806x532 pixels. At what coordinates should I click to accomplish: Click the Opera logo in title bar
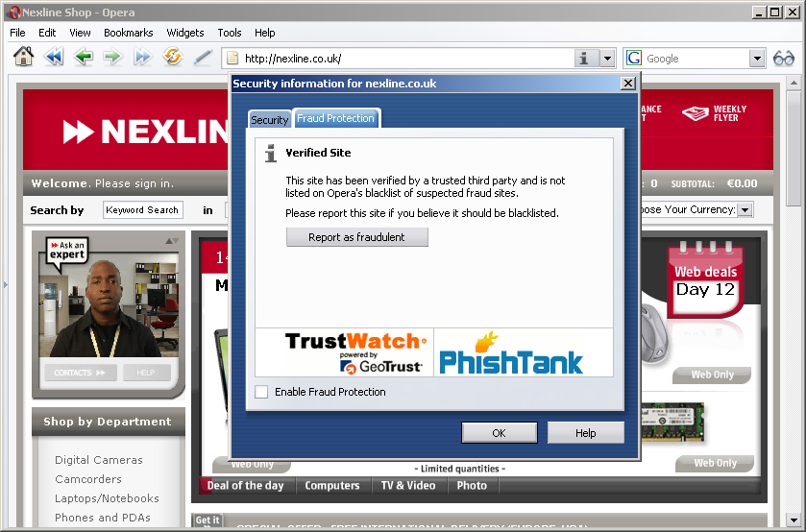pos(15,12)
